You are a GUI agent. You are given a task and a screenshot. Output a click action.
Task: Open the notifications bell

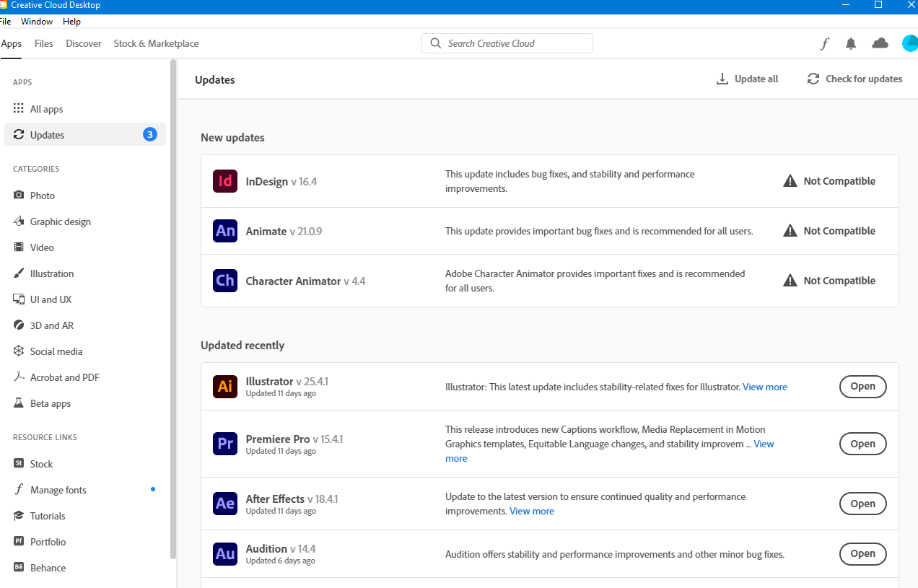[x=851, y=43]
